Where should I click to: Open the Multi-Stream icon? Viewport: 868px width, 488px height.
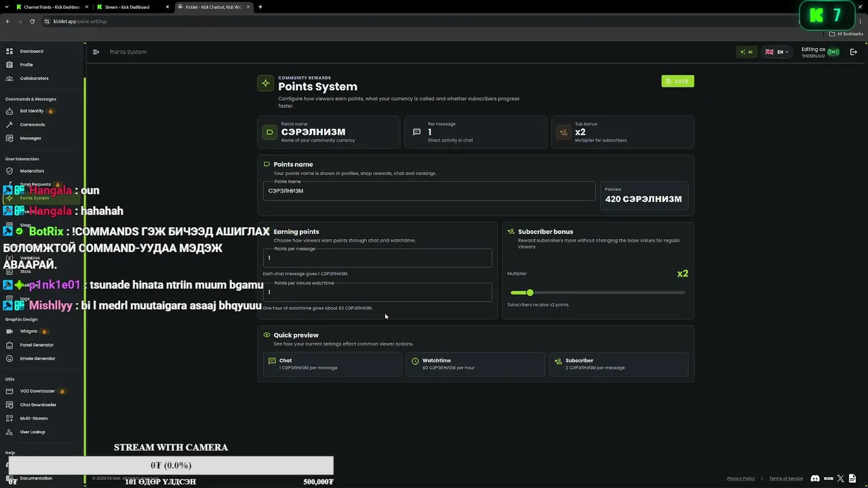click(x=9, y=418)
